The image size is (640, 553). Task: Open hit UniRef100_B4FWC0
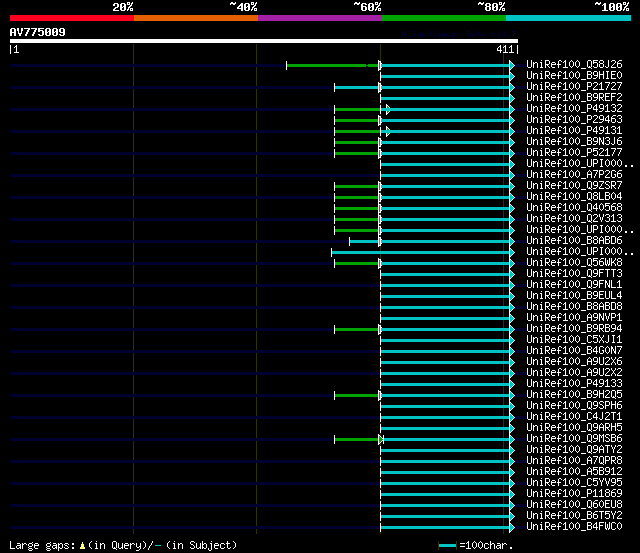pos(574,527)
